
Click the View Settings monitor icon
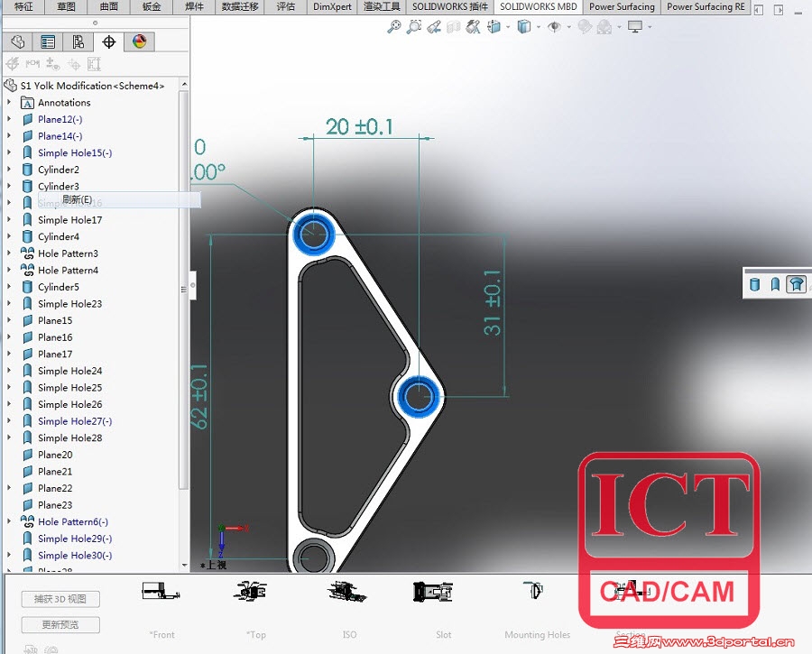[635, 26]
